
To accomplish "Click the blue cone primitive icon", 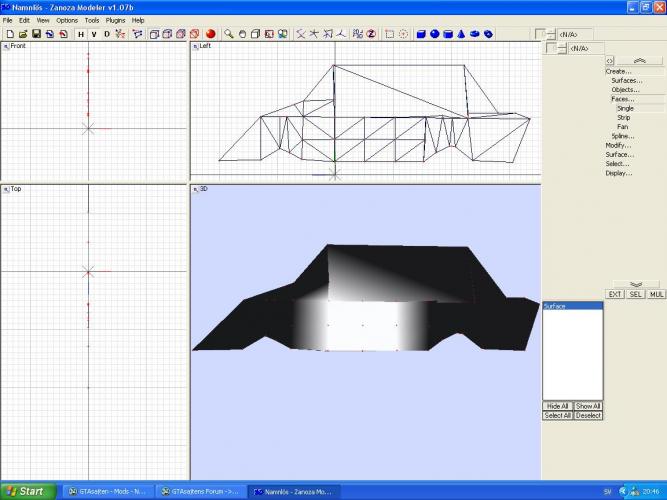I will click(x=462, y=33).
